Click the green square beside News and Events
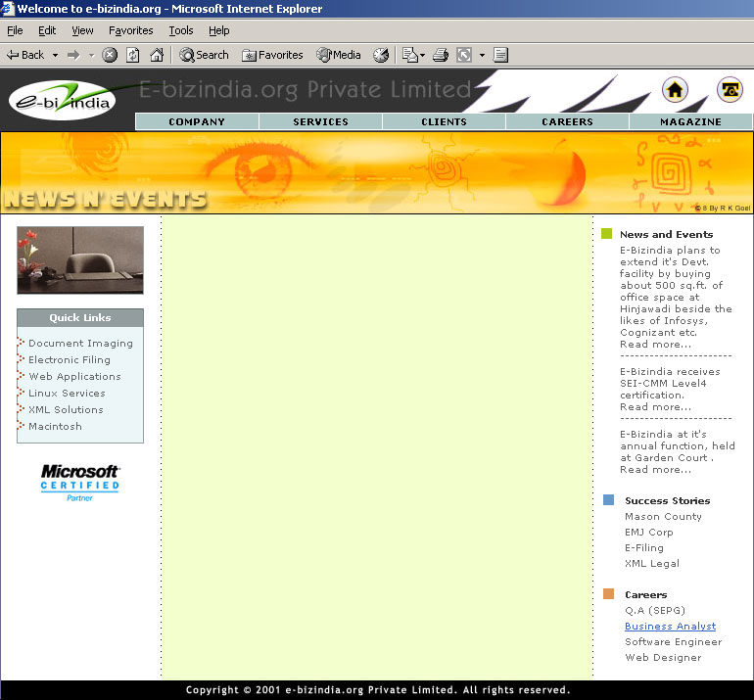This screenshot has height=700, width=754. pyautogui.click(x=607, y=234)
